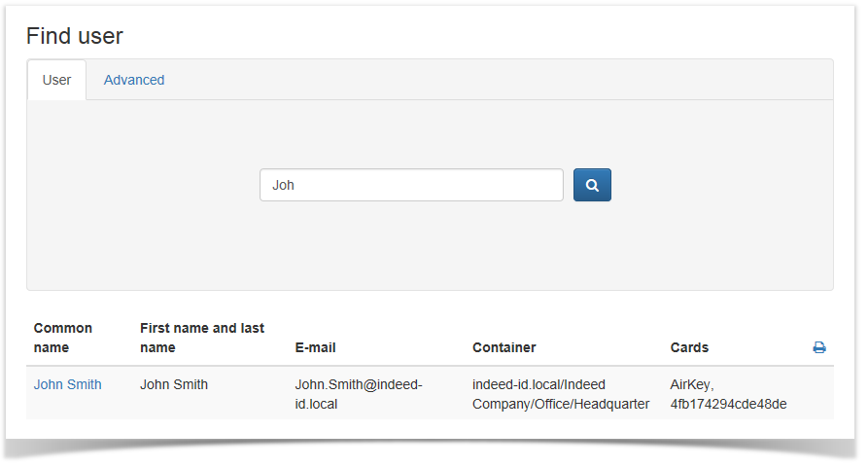
Task: Select the User tab
Action: pos(56,80)
